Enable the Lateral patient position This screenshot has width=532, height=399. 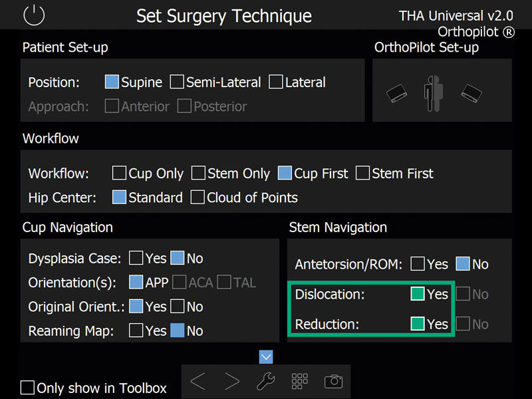click(276, 82)
